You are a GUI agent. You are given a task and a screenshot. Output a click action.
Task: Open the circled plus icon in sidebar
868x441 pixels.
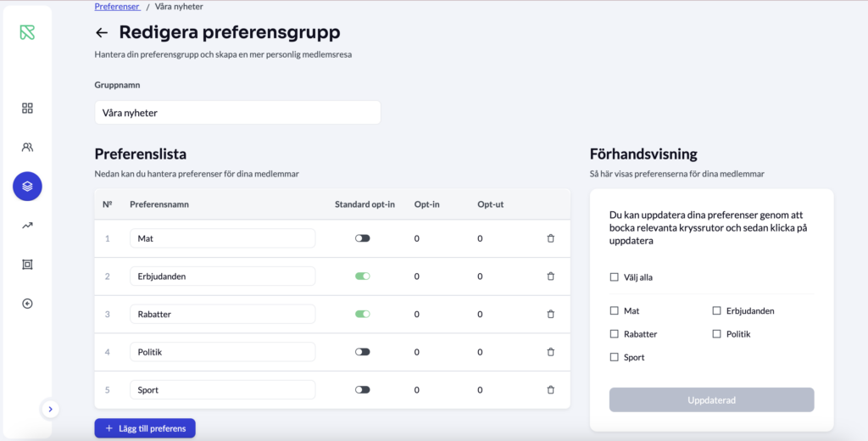(27, 304)
